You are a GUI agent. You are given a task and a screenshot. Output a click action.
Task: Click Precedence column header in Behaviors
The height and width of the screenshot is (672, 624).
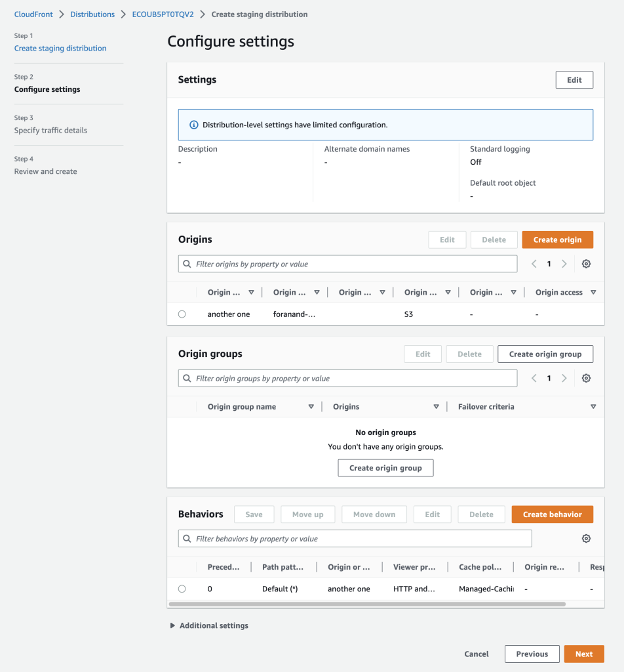(x=223, y=567)
